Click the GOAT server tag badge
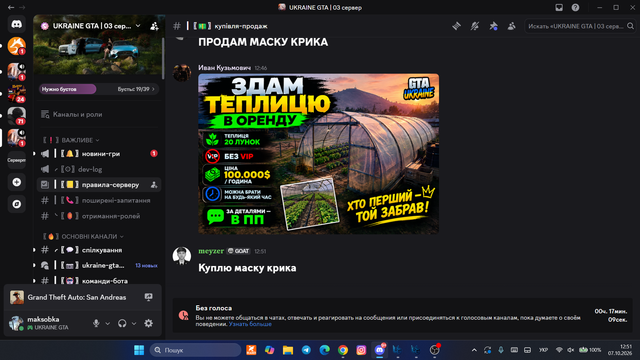Screen dimensions: 640x360 click(x=239, y=251)
